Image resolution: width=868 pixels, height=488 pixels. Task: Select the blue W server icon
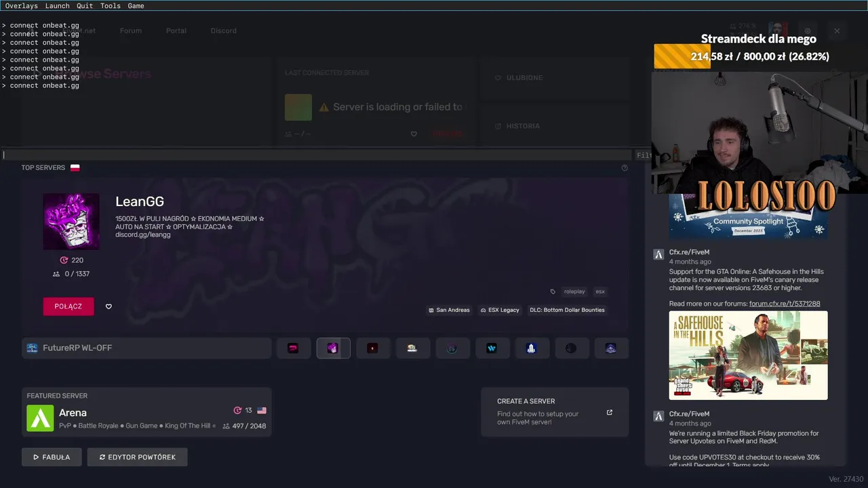pos(492,348)
